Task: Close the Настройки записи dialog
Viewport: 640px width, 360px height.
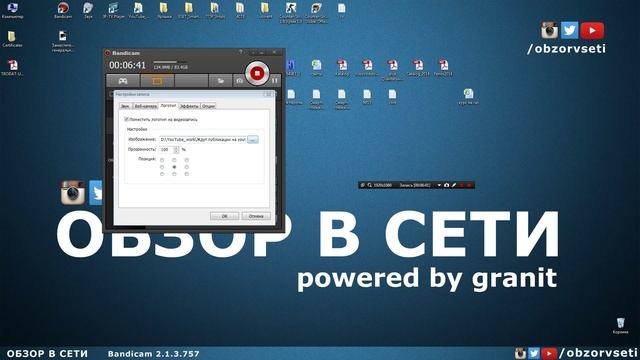Action: 269,94
